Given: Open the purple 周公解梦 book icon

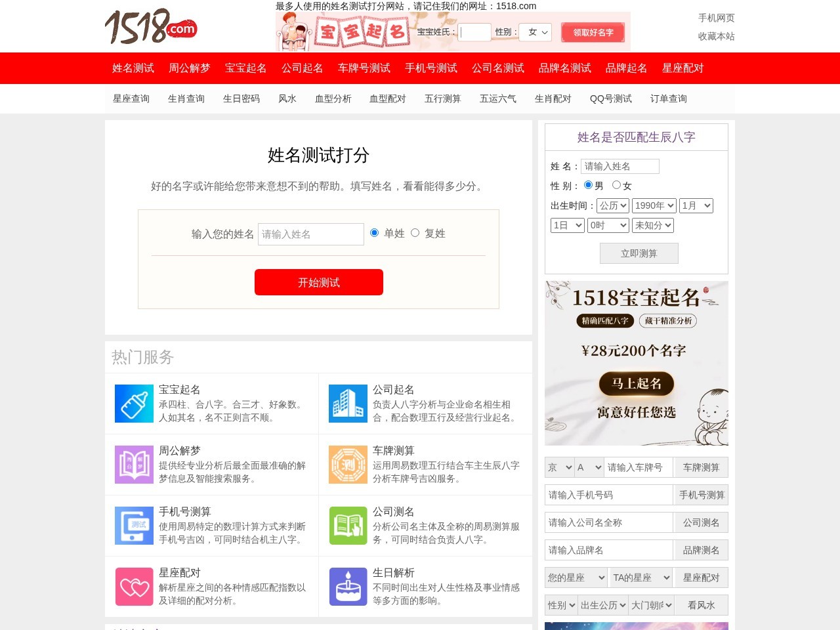Looking at the screenshot, I should [134, 465].
